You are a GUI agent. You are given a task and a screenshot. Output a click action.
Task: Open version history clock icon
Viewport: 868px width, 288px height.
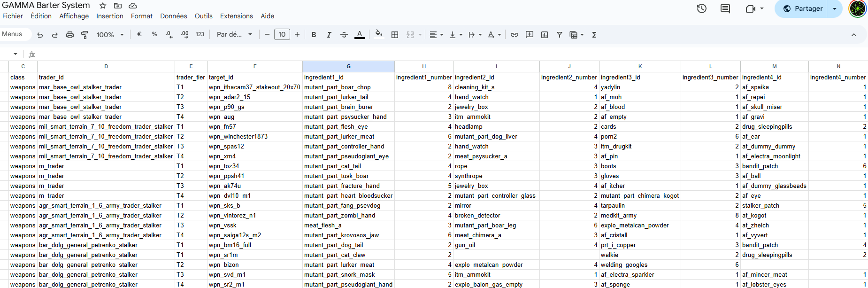[702, 8]
